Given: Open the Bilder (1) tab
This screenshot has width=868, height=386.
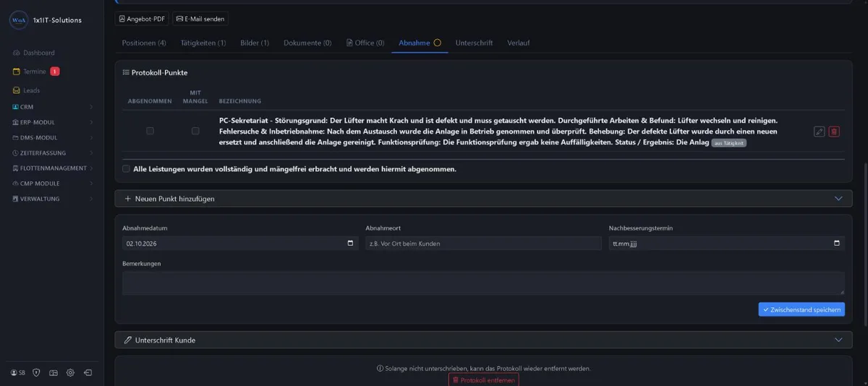Looking at the screenshot, I should click(255, 43).
